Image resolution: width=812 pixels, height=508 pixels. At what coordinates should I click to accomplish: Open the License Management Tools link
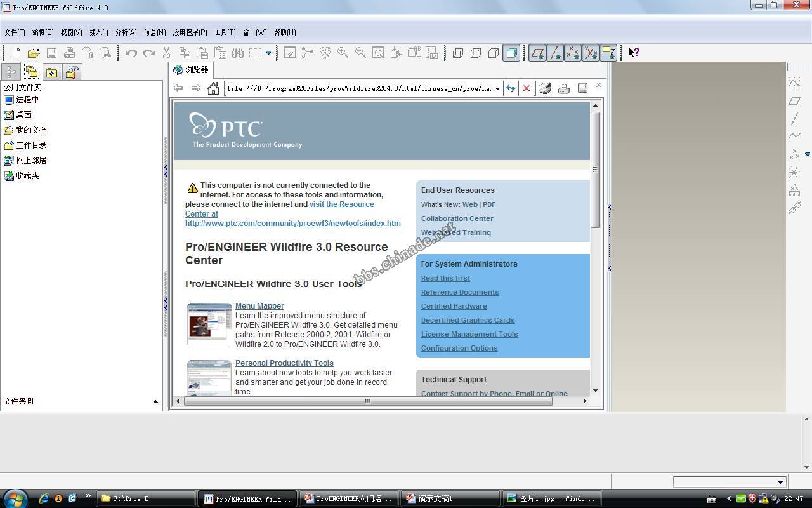[x=469, y=334]
